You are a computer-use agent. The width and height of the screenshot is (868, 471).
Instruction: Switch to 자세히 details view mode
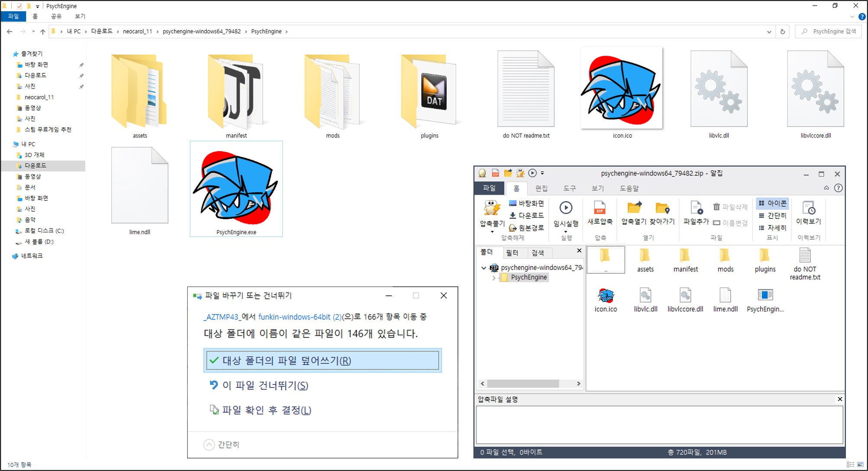(x=772, y=227)
